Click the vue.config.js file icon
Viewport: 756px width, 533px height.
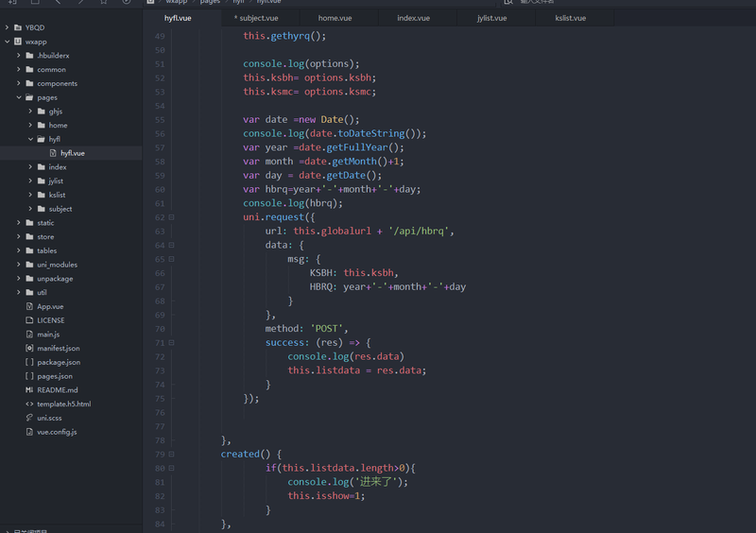pyautogui.click(x=29, y=432)
